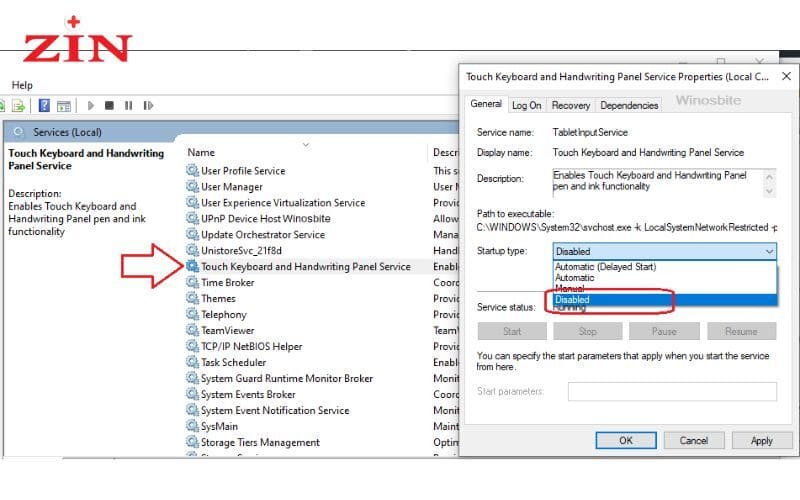Click the Start Service play icon

(91, 106)
